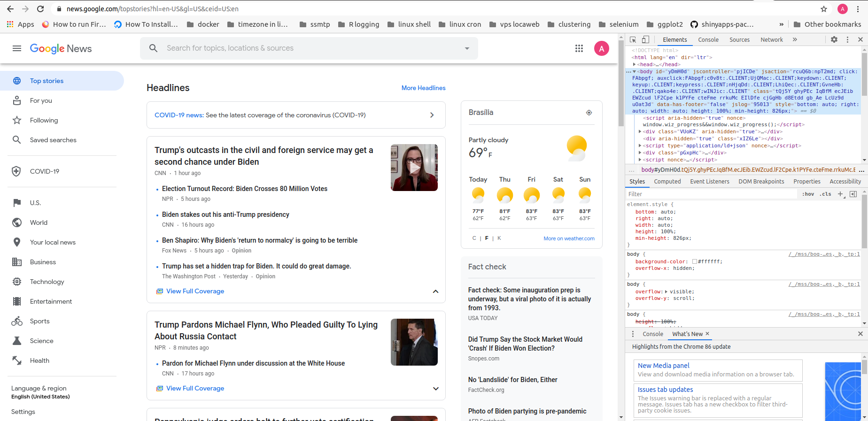Add a new style rule with plus icon

pos(841,194)
